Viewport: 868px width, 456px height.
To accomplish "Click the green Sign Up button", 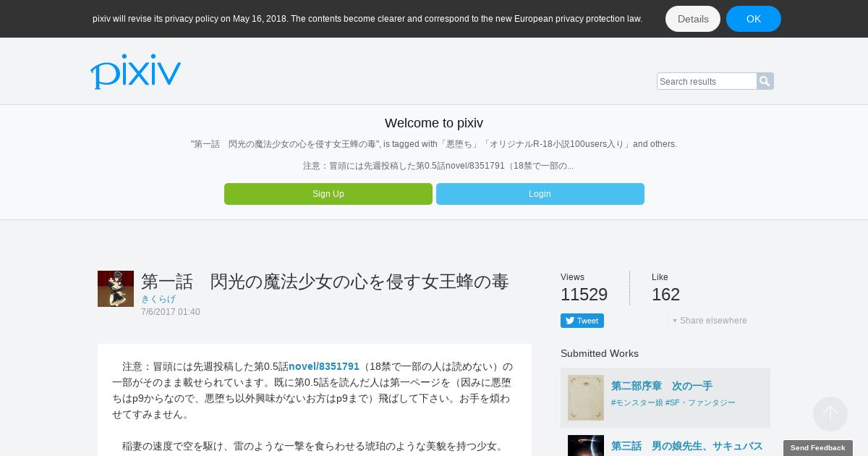I will [328, 194].
